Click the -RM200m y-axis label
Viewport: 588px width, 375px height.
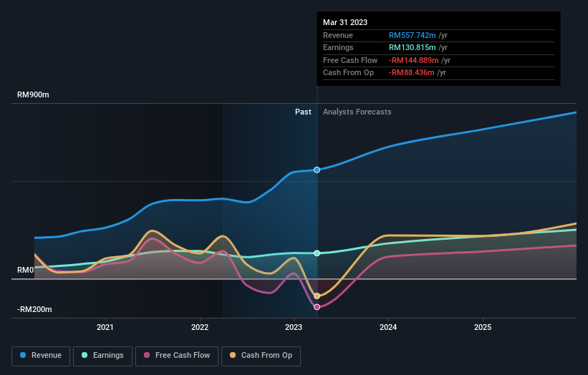(34, 309)
